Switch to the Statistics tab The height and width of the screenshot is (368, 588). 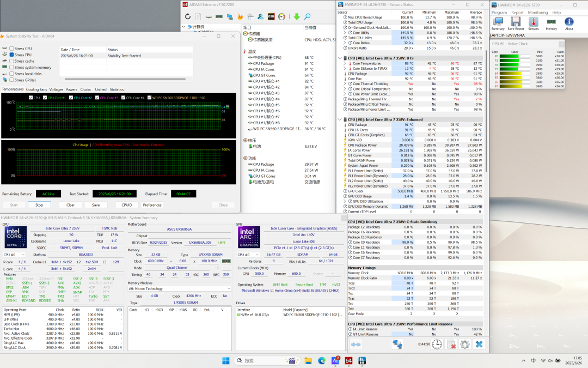(x=117, y=90)
